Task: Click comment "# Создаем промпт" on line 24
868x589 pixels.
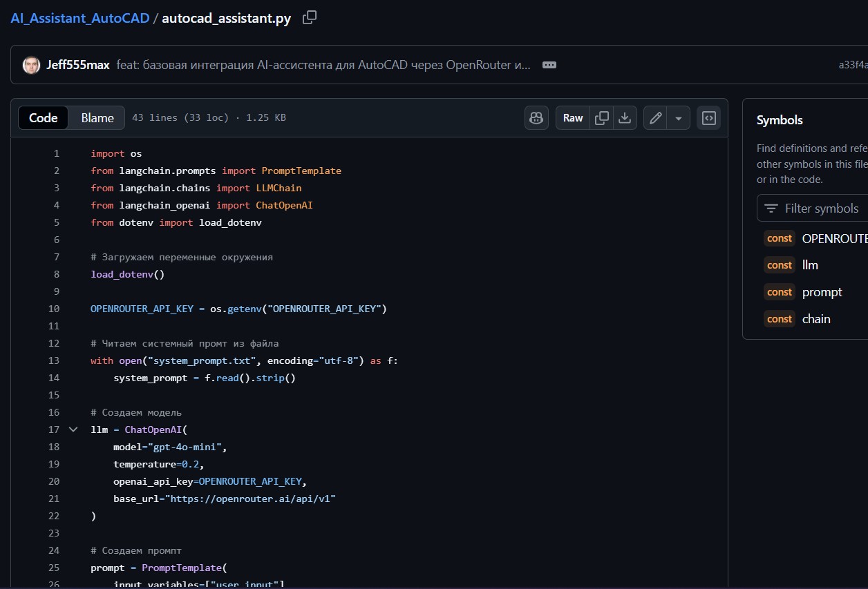Action: click(136, 550)
